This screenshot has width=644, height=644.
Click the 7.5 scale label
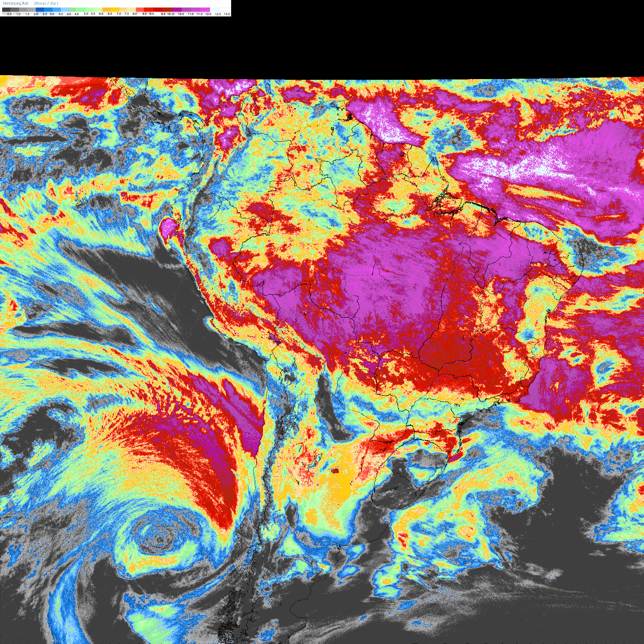click(127, 14)
